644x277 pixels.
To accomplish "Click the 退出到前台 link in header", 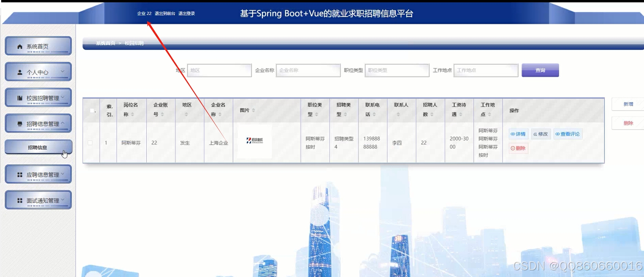I will pos(165,13).
